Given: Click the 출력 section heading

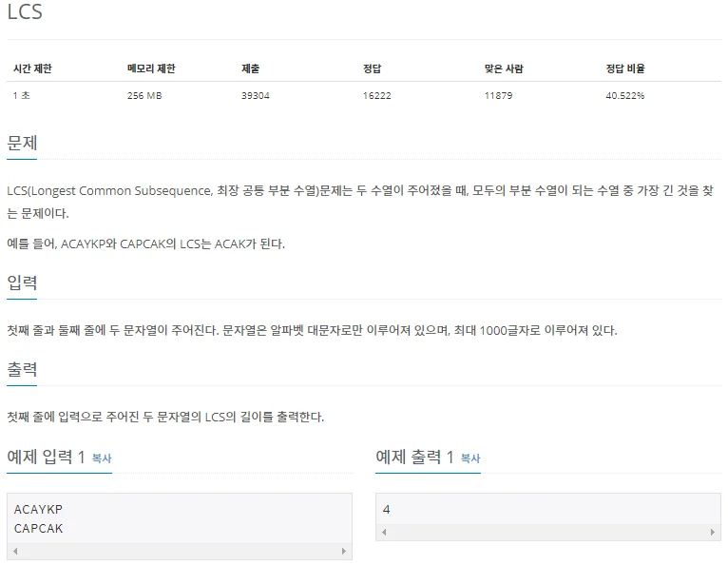Looking at the screenshot, I should [x=22, y=369].
